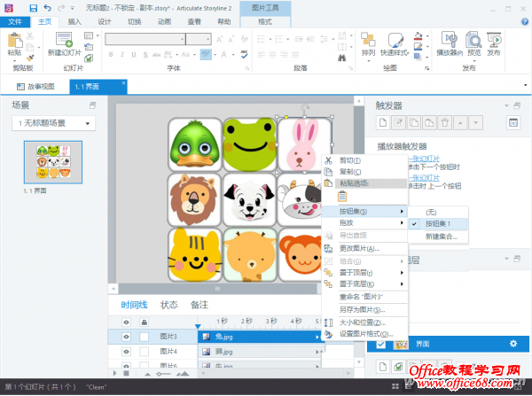Move trigger up arrow button
Image resolution: width=532 pixels, height=396 pixels.
460,123
